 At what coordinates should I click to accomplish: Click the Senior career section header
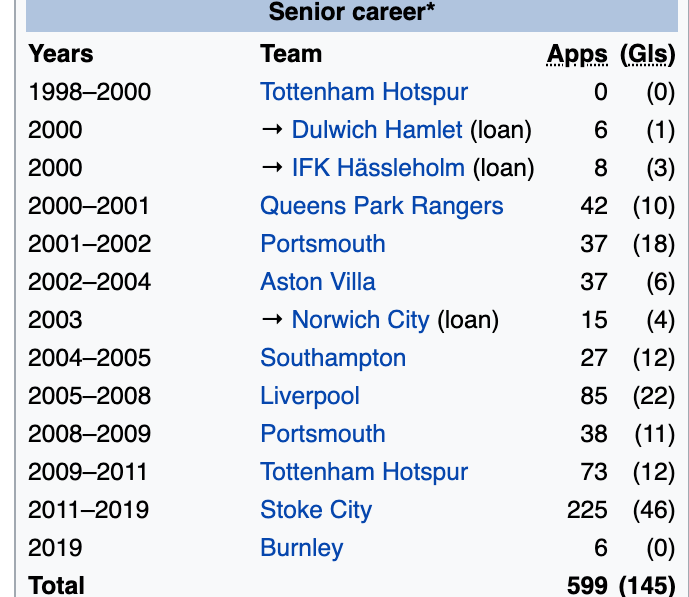point(347,13)
